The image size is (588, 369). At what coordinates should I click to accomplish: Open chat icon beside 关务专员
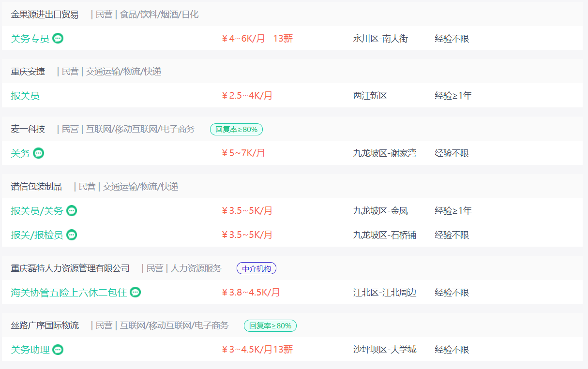click(58, 39)
